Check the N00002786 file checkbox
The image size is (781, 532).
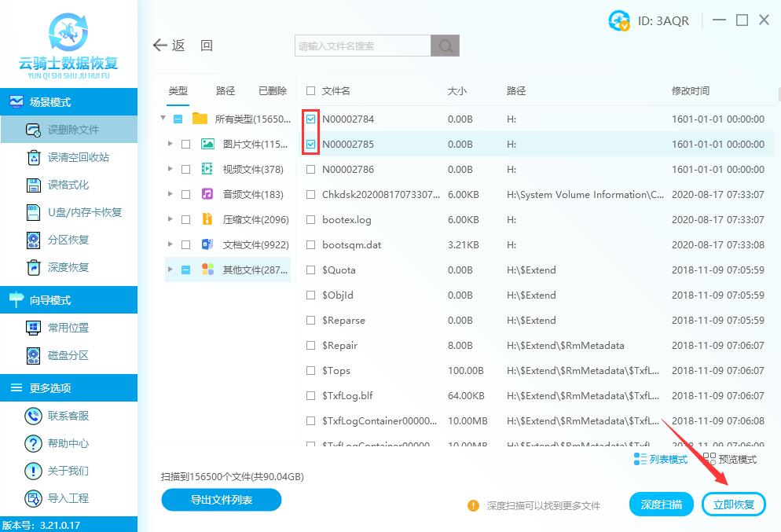pos(310,169)
